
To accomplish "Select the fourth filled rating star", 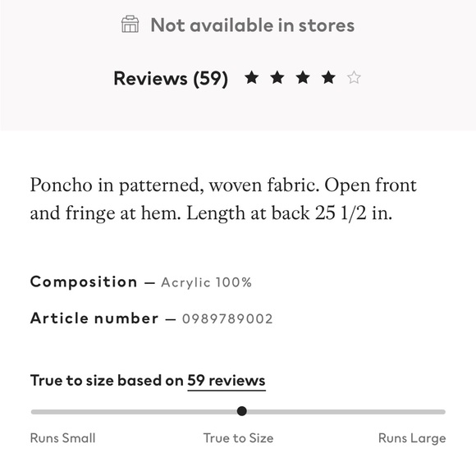I will click(x=328, y=78).
